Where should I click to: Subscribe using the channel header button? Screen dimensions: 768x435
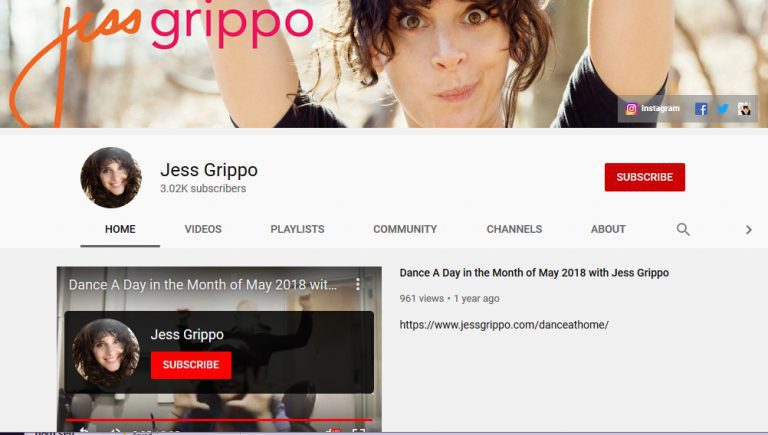point(645,177)
